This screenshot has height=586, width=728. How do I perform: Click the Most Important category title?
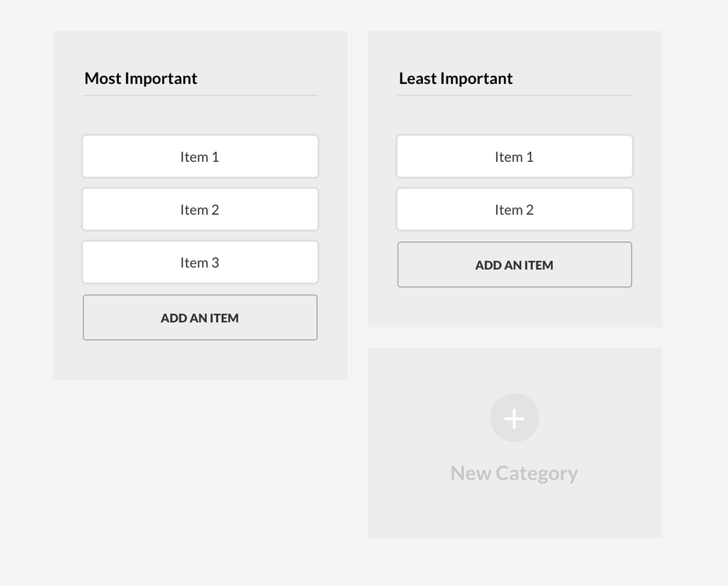pyautogui.click(x=141, y=79)
